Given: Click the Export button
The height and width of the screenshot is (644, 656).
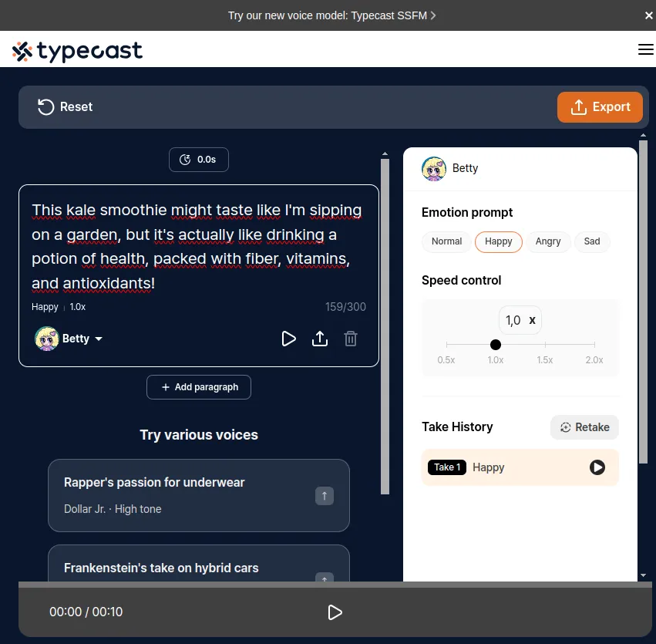Looking at the screenshot, I should pos(600,107).
